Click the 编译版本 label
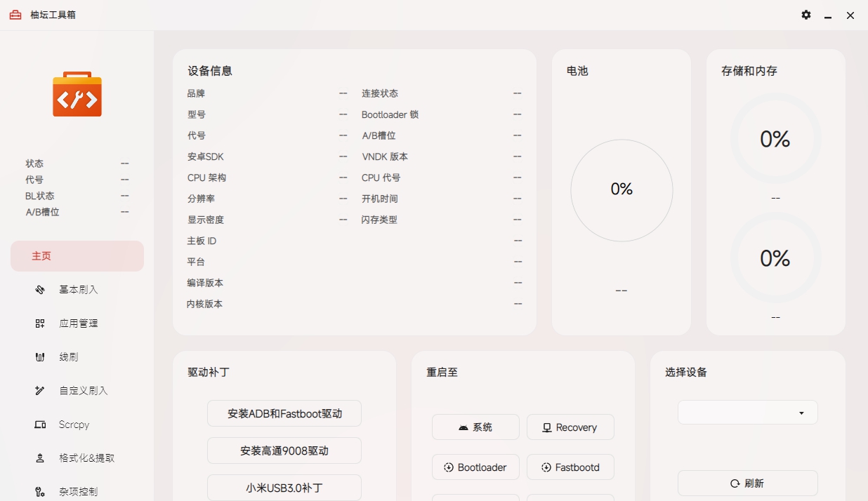 tap(205, 283)
